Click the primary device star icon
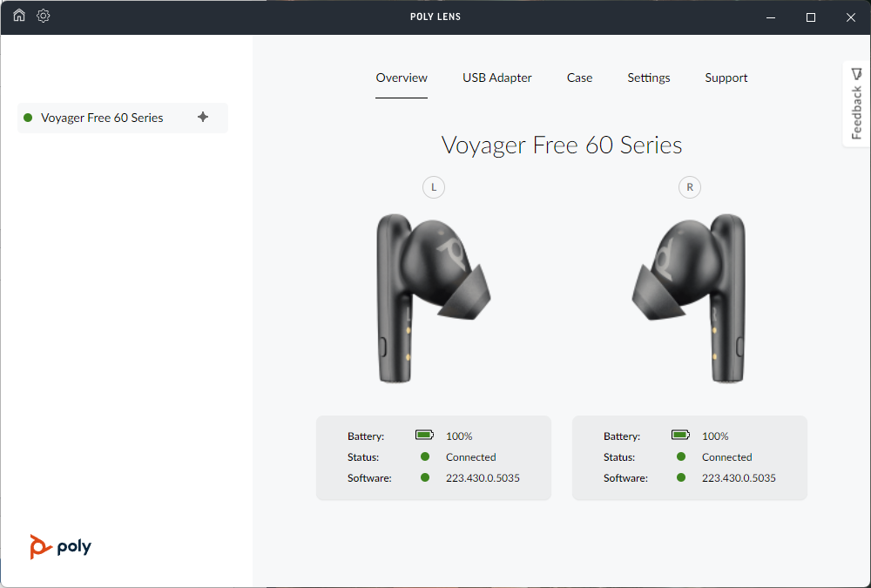871x588 pixels. pyautogui.click(x=203, y=117)
